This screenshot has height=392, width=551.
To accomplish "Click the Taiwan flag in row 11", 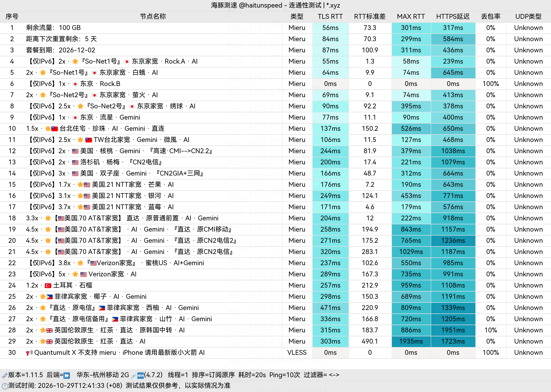I will 89,140.
